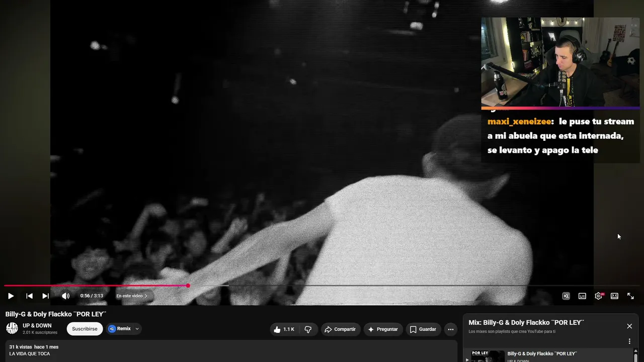Click 'Los mixes son playlists' subtitle text
644x362 pixels.
coord(512,332)
